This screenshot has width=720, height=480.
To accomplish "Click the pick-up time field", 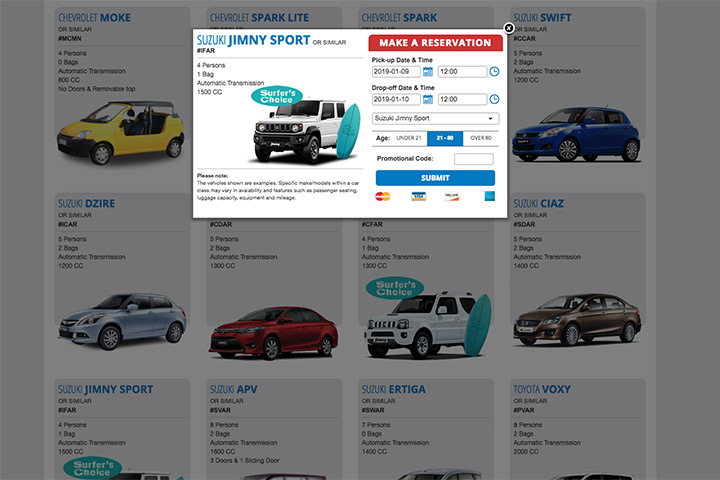I will point(462,72).
